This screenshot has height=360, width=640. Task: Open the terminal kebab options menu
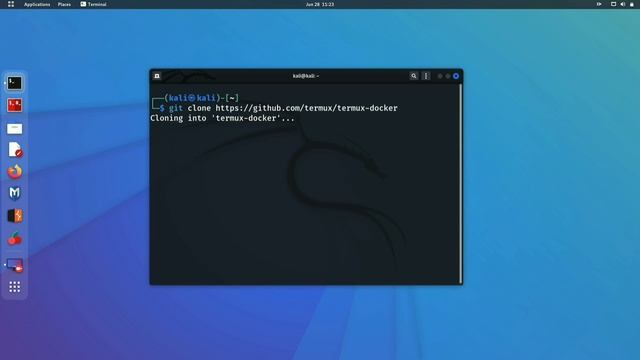click(x=426, y=76)
